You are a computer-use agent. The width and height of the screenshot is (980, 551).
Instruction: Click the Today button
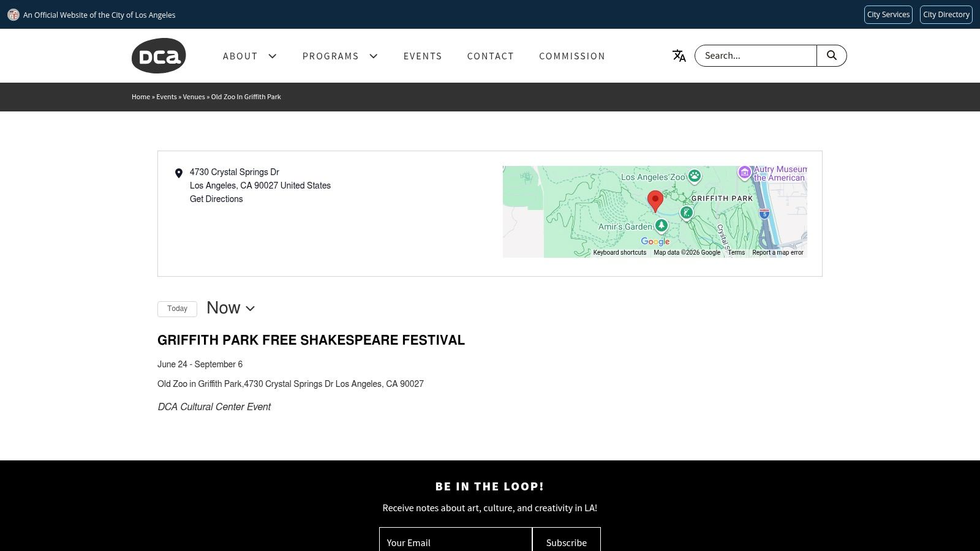click(177, 309)
